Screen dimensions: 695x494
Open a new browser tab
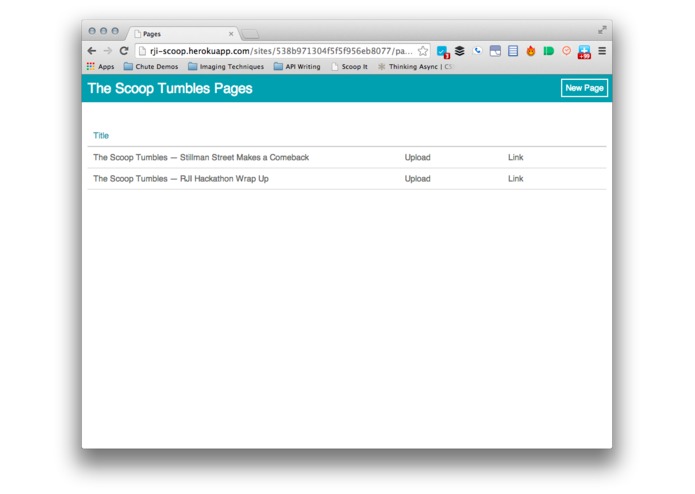click(250, 34)
